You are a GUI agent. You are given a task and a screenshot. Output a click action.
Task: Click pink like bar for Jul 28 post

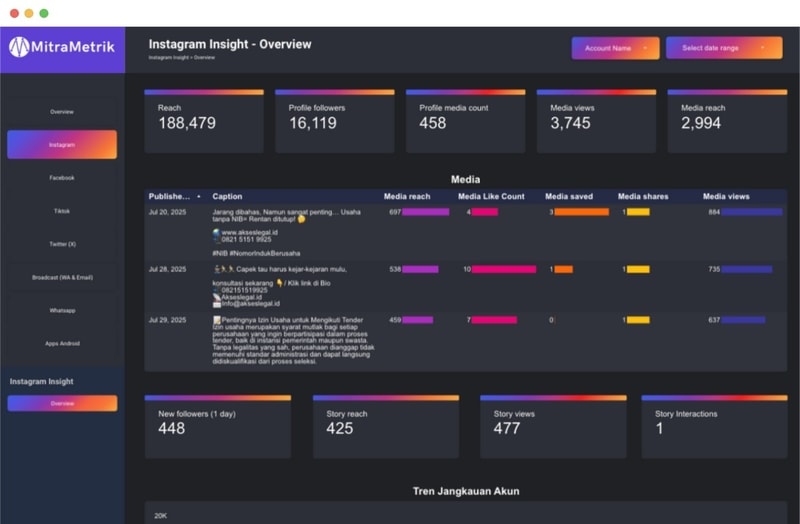coord(504,269)
